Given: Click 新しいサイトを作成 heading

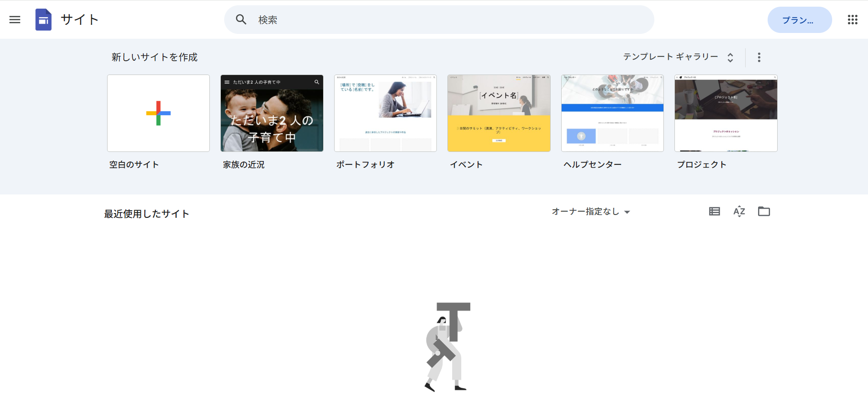Looking at the screenshot, I should (154, 57).
